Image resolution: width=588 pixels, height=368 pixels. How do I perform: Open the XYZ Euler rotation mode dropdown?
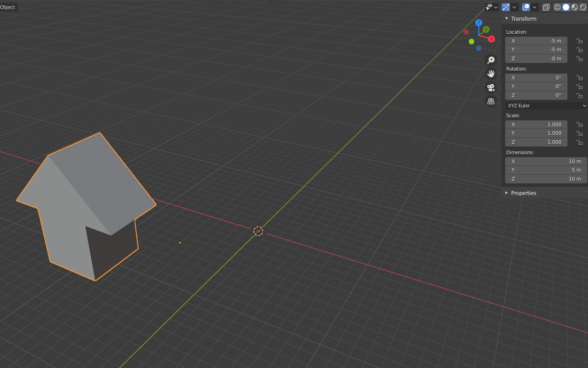(546, 106)
